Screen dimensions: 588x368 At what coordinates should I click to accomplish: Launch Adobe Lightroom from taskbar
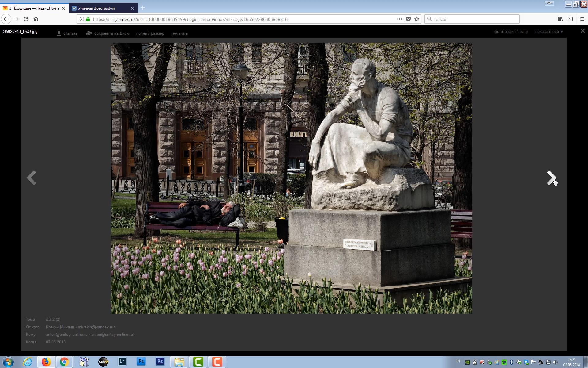point(122,362)
